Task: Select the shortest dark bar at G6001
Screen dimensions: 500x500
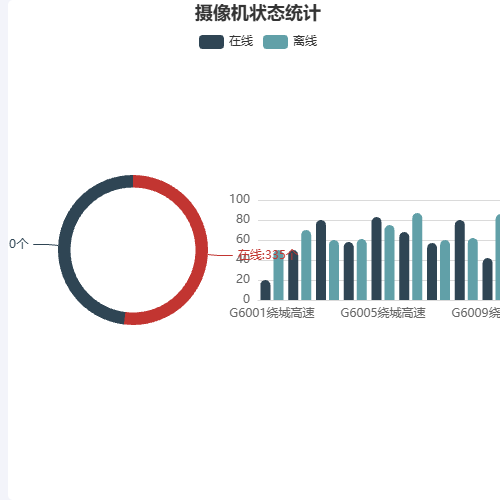Action: (x=265, y=290)
